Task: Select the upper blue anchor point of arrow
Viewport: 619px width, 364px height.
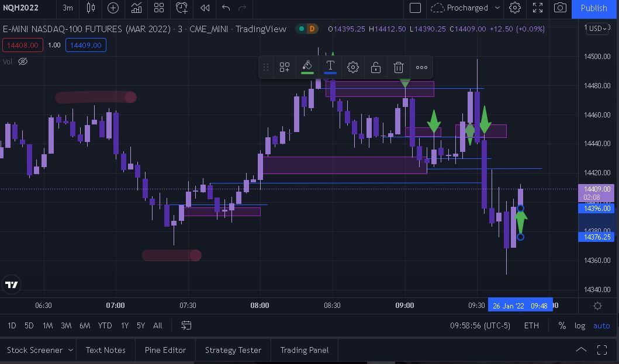Action: [520, 208]
